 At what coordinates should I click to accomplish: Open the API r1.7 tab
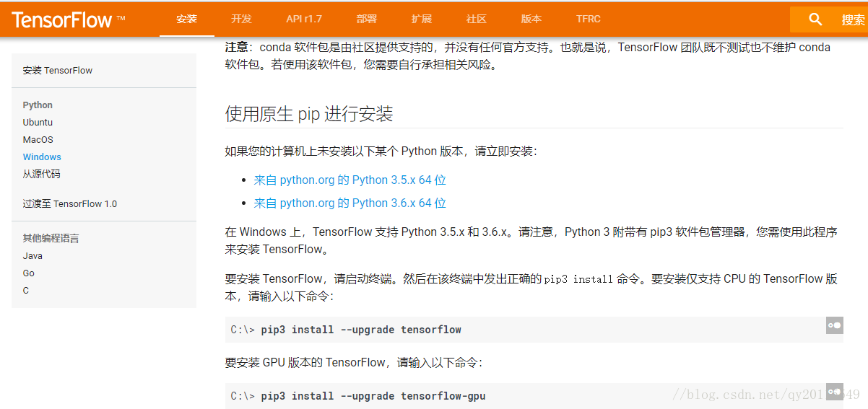[303, 19]
